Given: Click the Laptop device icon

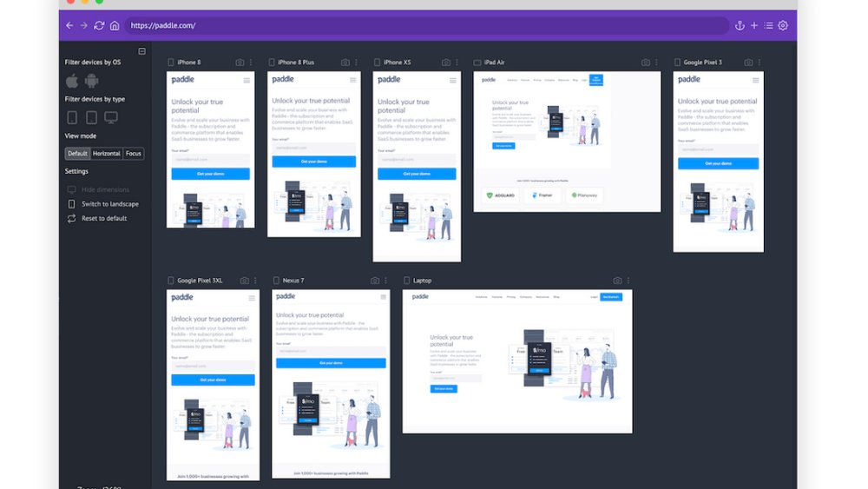Looking at the screenshot, I should [x=406, y=281].
